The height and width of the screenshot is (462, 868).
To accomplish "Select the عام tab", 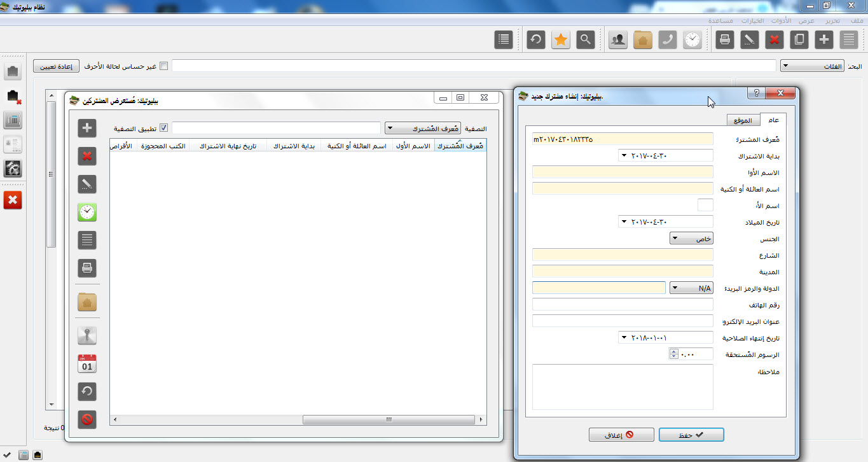I will point(773,120).
